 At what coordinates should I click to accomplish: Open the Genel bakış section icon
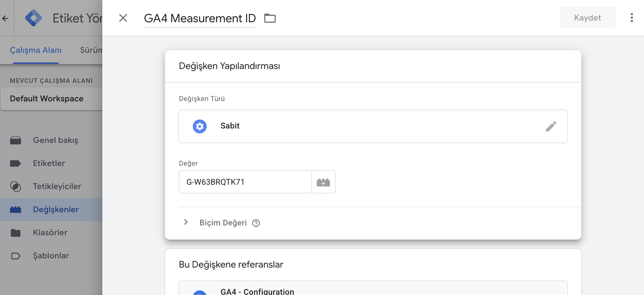(16, 140)
